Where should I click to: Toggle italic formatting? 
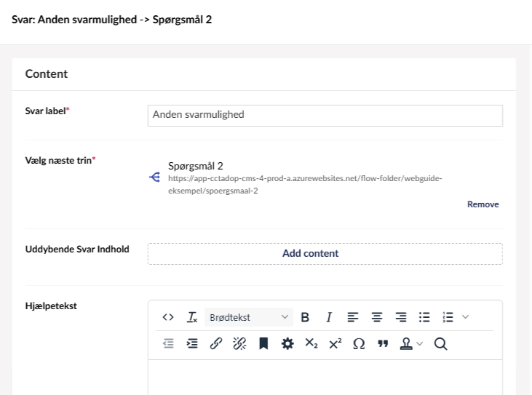(329, 317)
